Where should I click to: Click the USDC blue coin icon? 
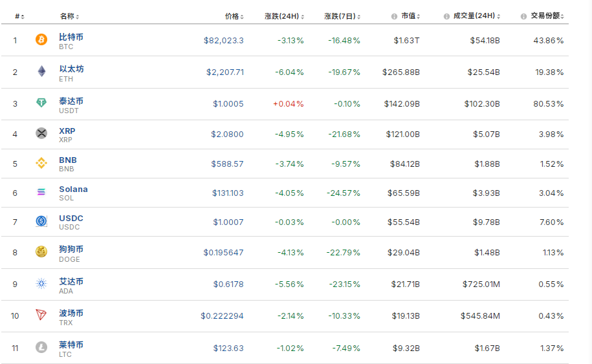41,221
